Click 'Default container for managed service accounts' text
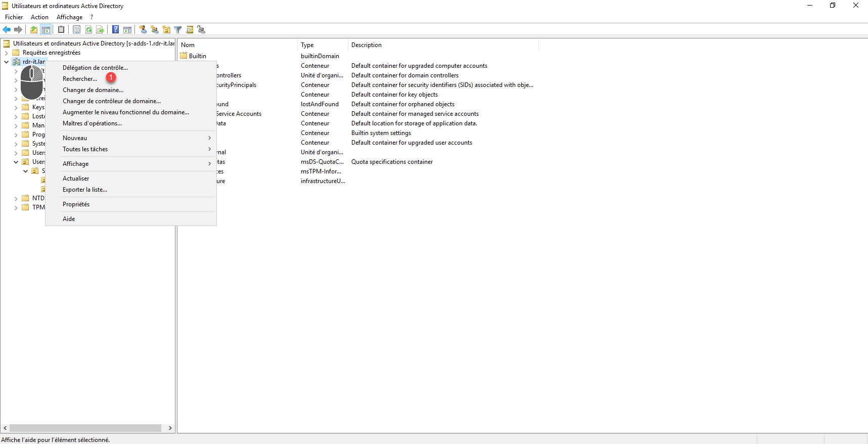 coord(415,114)
